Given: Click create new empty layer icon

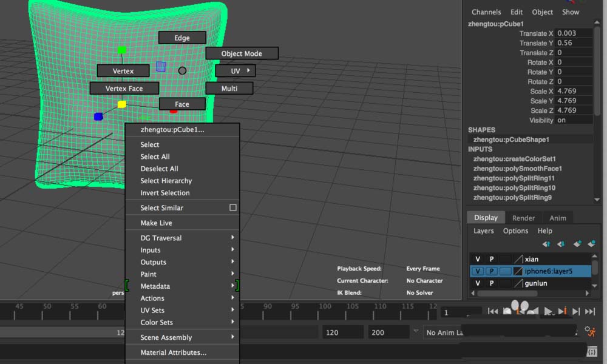Looking at the screenshot, I should point(577,244).
